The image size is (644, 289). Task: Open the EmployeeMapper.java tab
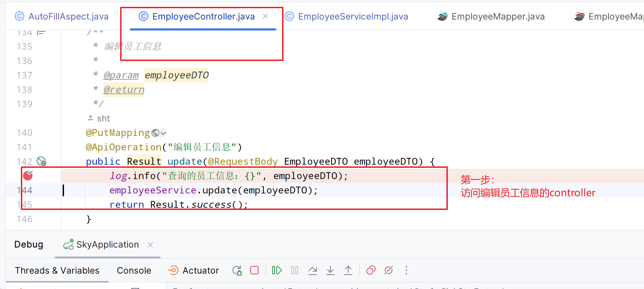coord(491,16)
